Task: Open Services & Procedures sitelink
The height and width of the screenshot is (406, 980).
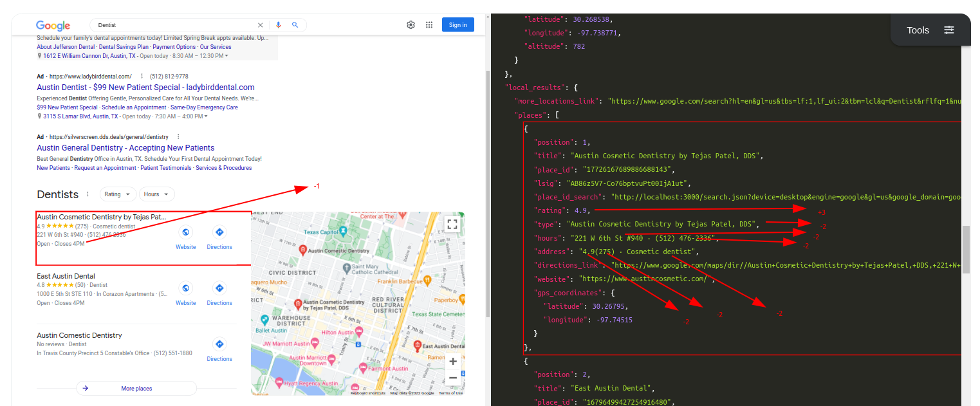Action: [223, 168]
